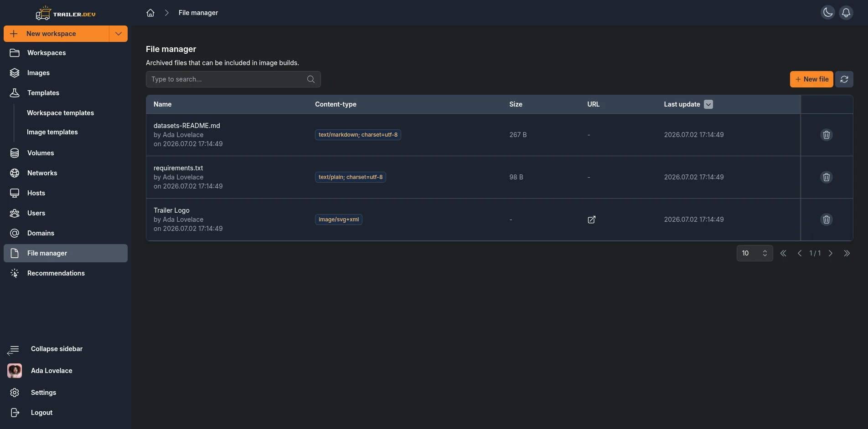Click text/plain content-type badge

(351, 177)
